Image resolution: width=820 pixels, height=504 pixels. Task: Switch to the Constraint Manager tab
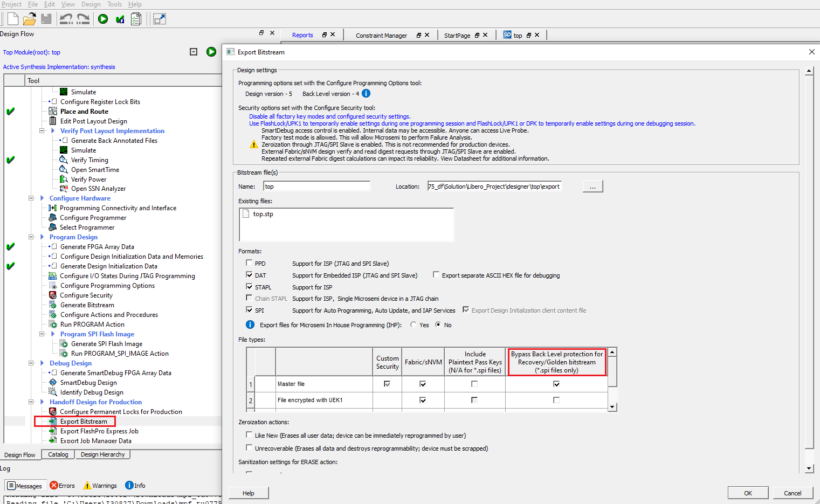(x=381, y=36)
